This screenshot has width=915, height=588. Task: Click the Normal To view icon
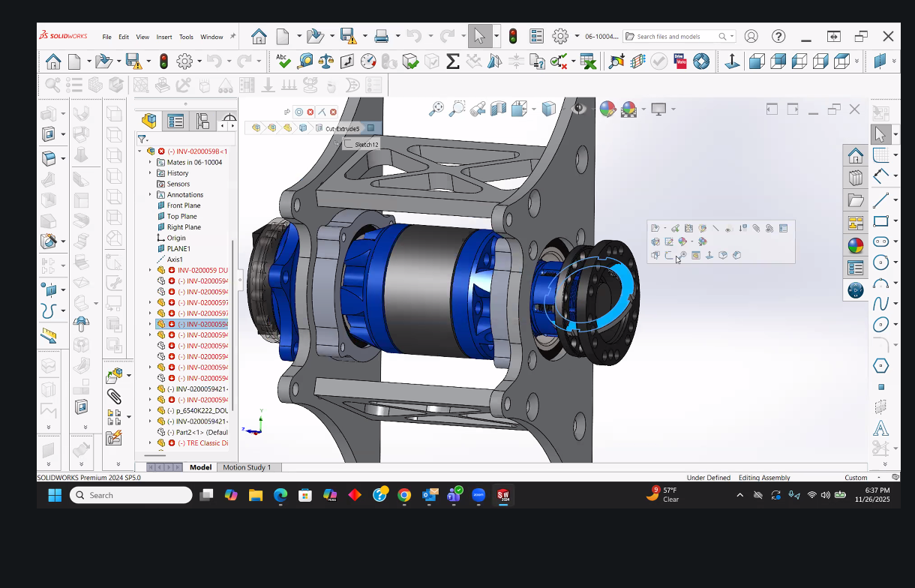(x=732, y=61)
